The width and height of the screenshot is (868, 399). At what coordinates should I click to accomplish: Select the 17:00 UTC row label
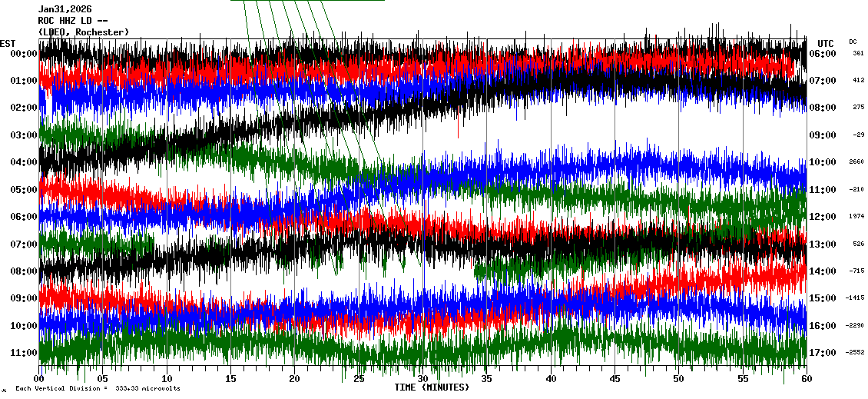[x=822, y=353]
